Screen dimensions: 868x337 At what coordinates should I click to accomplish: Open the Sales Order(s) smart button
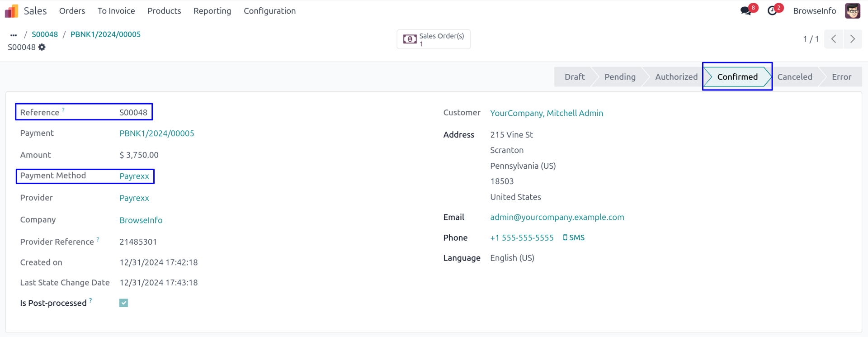(x=434, y=39)
